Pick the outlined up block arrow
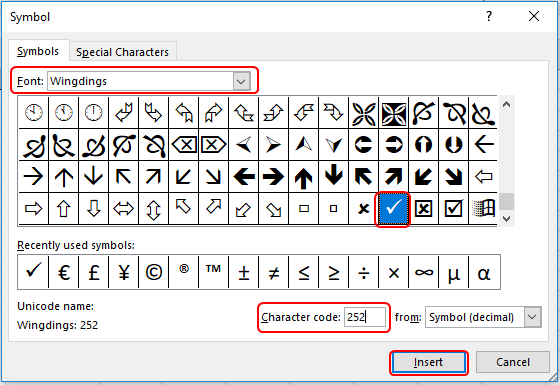The height and width of the screenshot is (385, 560). 64,209
